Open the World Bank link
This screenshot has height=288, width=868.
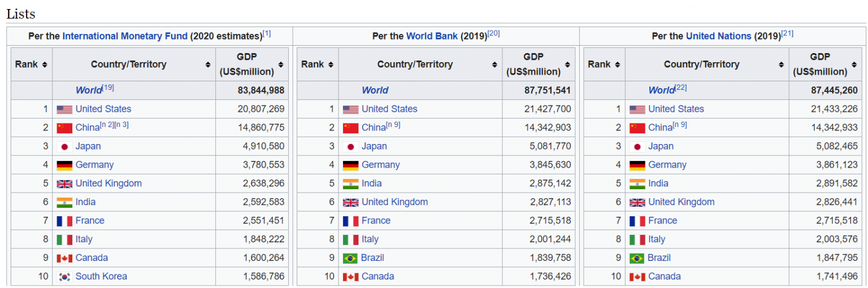432,36
